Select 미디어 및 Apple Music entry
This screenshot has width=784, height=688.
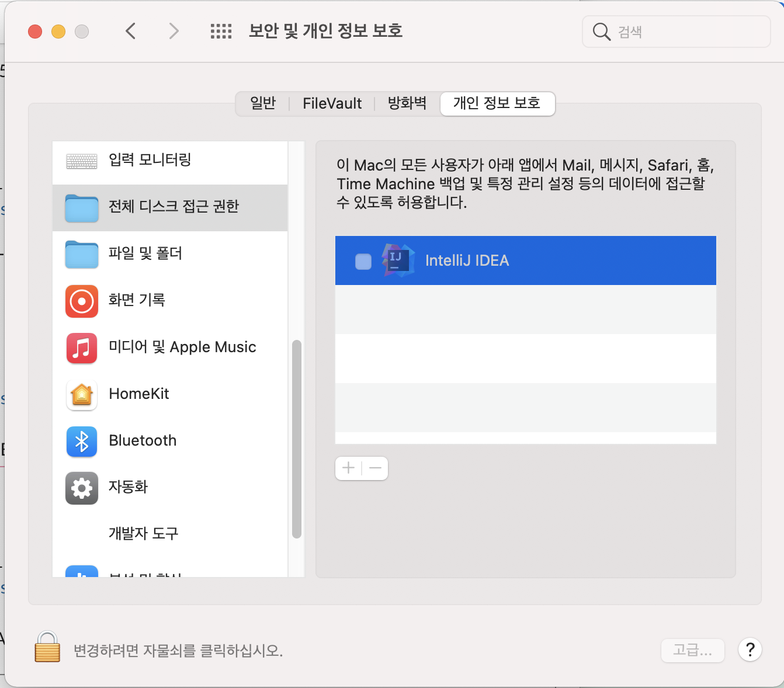[x=170, y=348]
